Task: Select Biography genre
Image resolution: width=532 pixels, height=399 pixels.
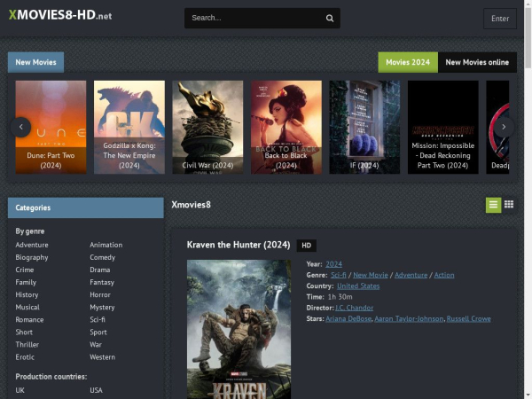Action: (x=32, y=257)
